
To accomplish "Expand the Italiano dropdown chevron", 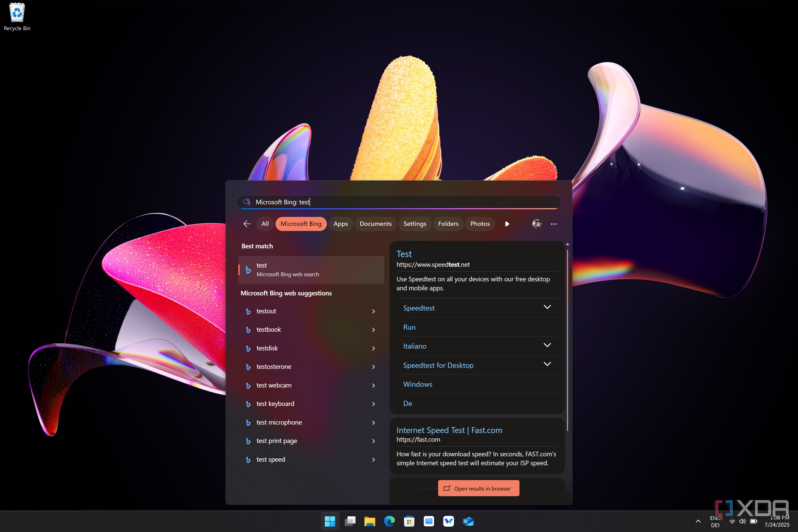I will 547,345.
